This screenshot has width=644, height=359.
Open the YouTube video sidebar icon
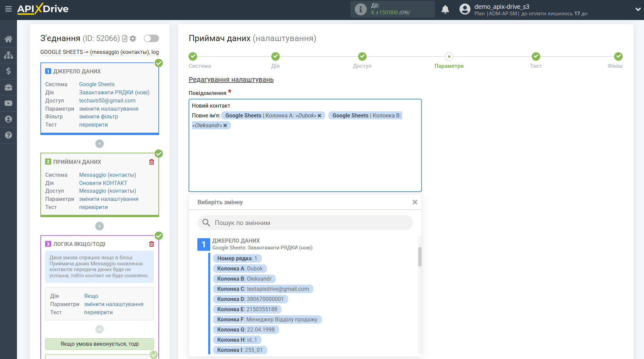coord(8,103)
